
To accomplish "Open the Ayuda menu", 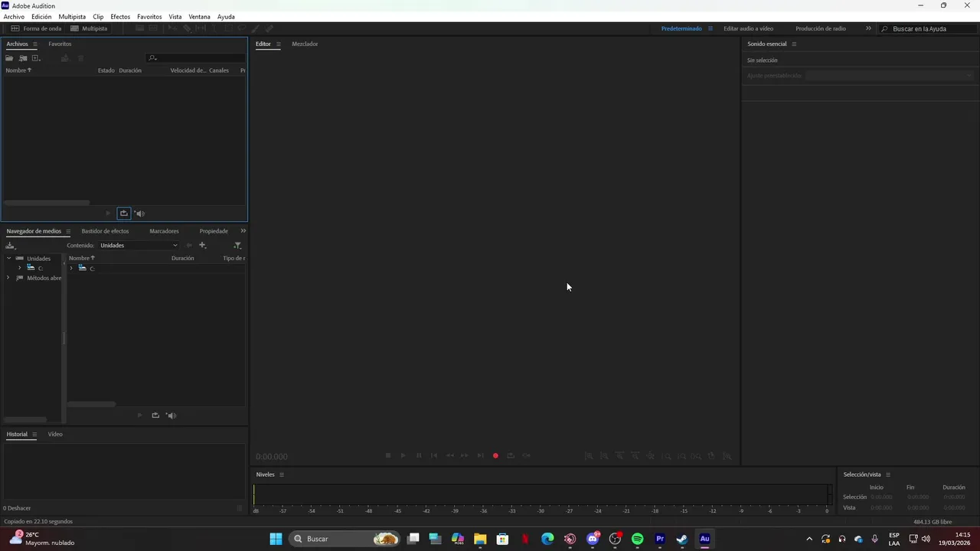I will point(226,16).
